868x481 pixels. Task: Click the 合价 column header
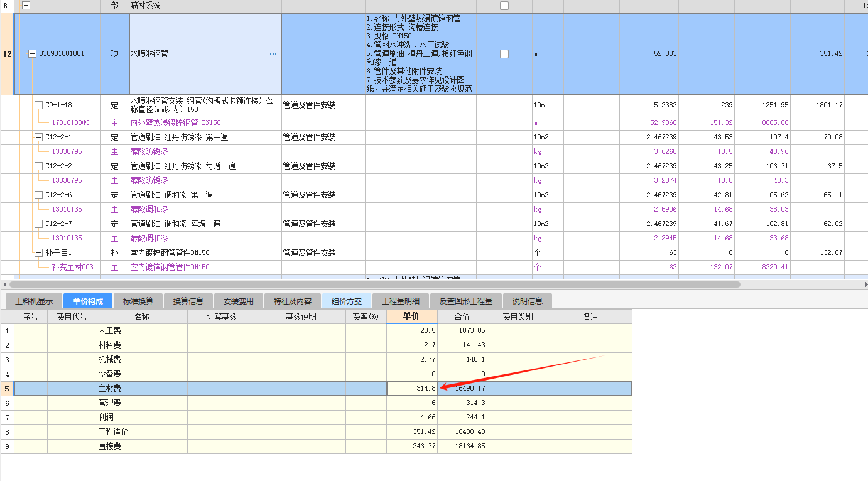(x=462, y=316)
